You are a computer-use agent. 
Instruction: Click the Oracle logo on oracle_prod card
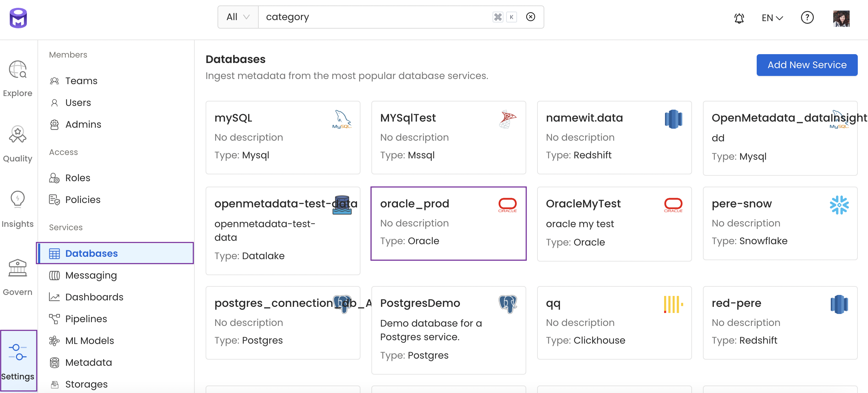[x=508, y=205]
